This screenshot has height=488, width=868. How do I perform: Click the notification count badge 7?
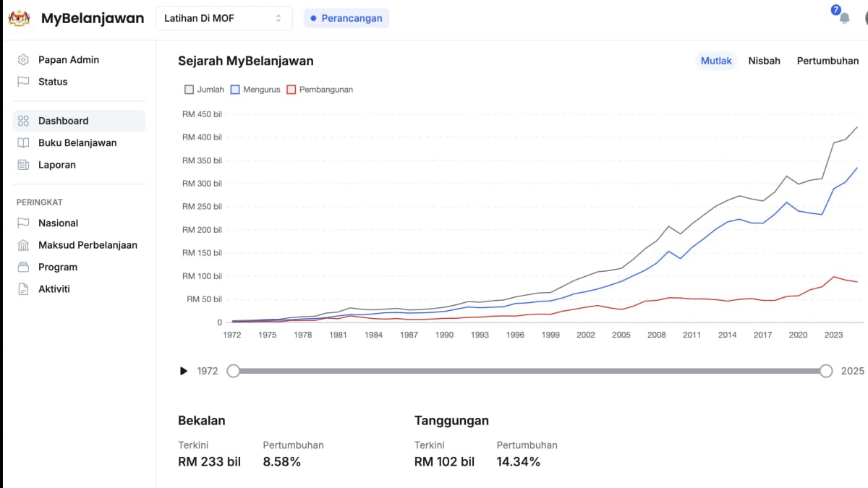point(836,10)
